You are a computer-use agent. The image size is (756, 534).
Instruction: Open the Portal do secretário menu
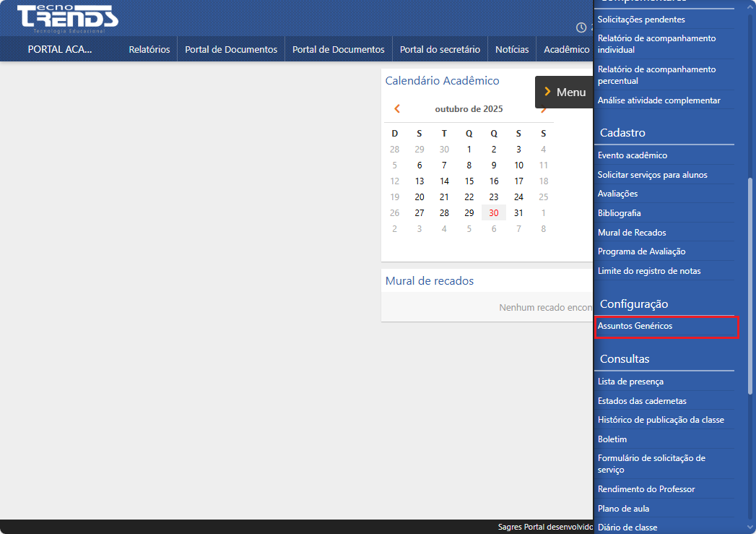tap(439, 48)
